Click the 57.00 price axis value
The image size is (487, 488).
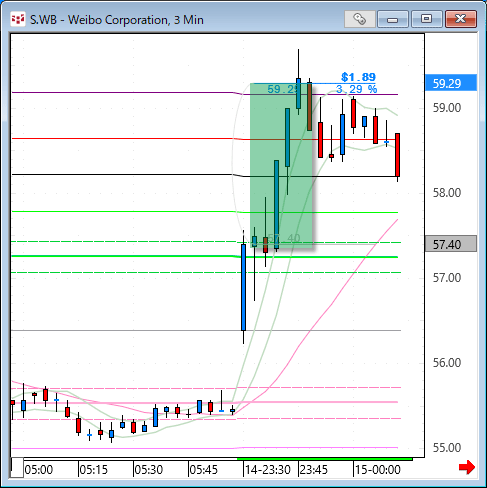pyautogui.click(x=447, y=278)
